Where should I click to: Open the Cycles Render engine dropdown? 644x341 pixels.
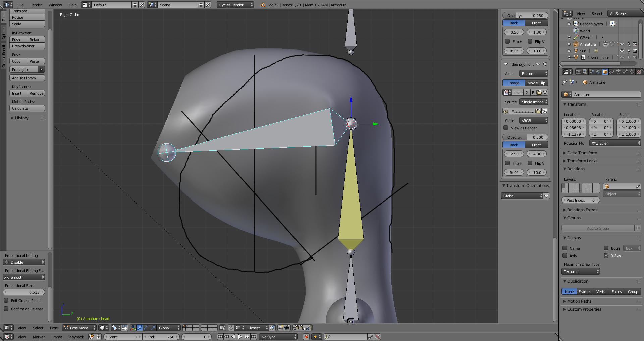click(235, 5)
